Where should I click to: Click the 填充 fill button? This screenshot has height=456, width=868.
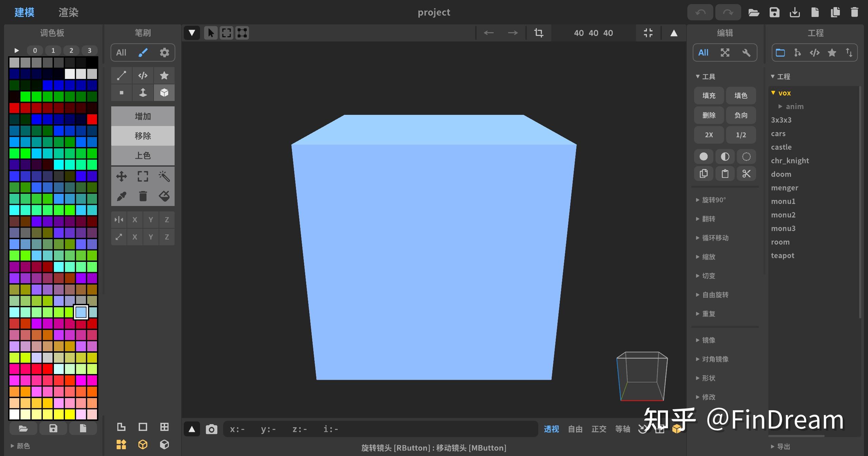(x=709, y=96)
